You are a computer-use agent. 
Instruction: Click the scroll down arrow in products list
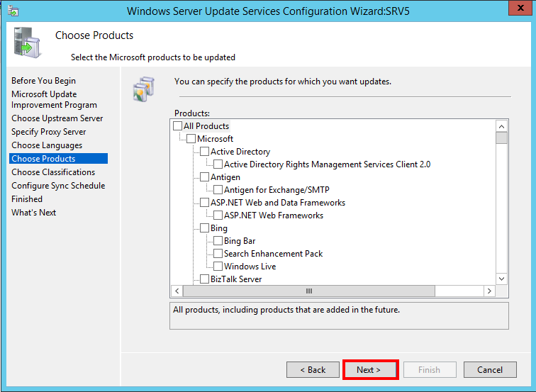pos(501,279)
